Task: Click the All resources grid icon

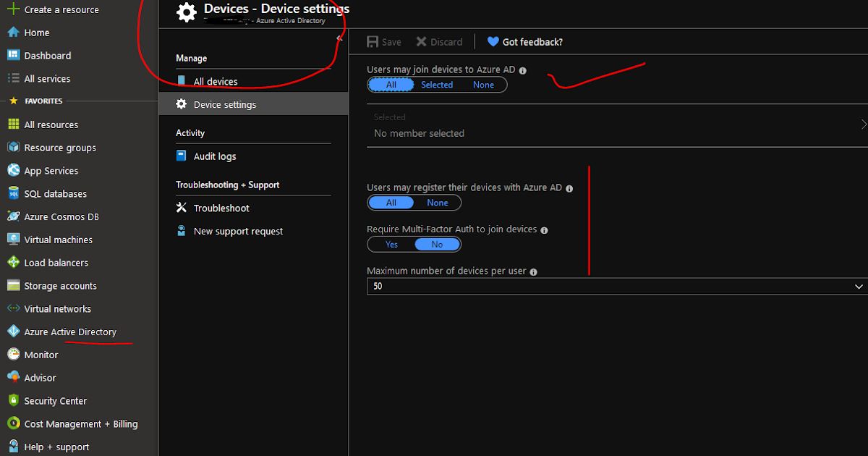Action: point(13,124)
